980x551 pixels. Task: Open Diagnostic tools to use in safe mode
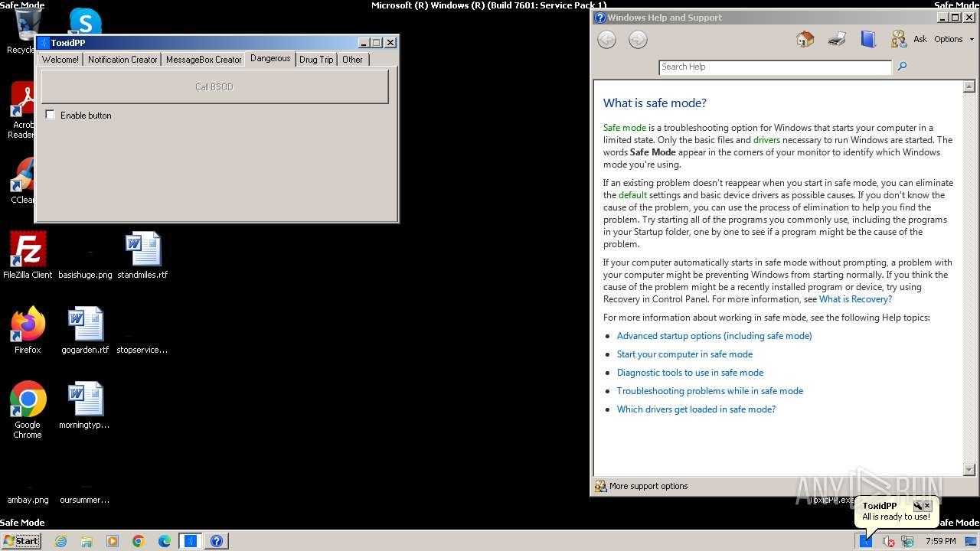pyautogui.click(x=690, y=373)
